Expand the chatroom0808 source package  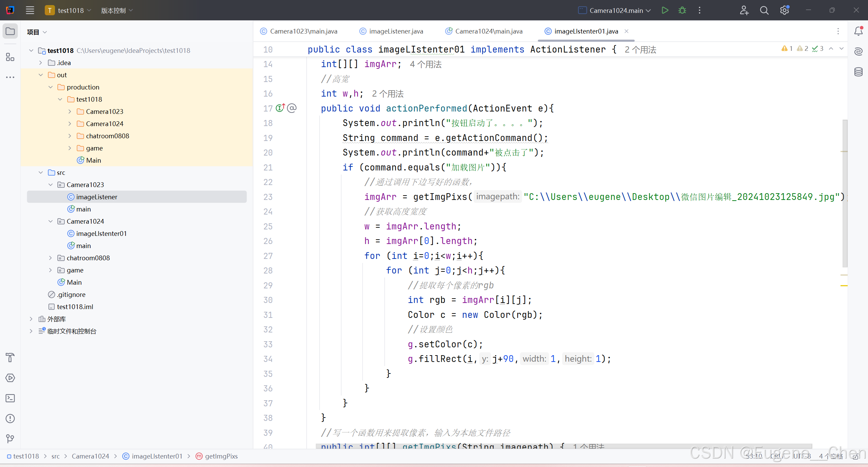click(x=51, y=258)
